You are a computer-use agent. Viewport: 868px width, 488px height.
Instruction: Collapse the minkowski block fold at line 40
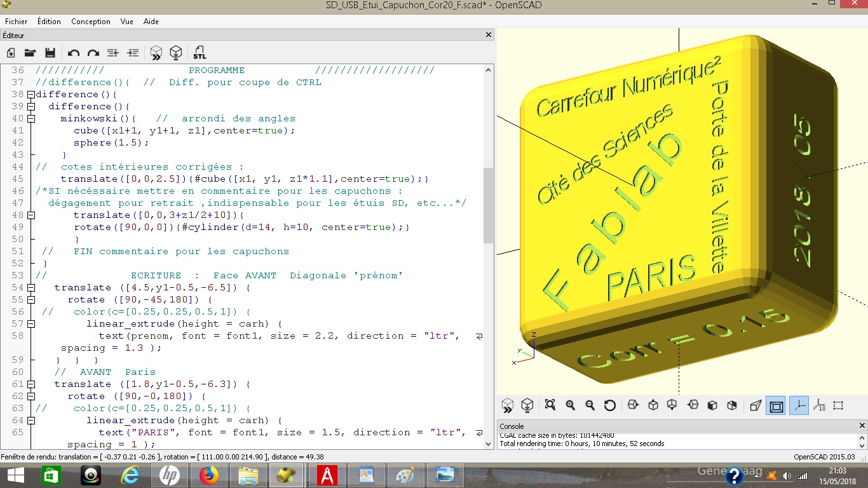coord(31,119)
